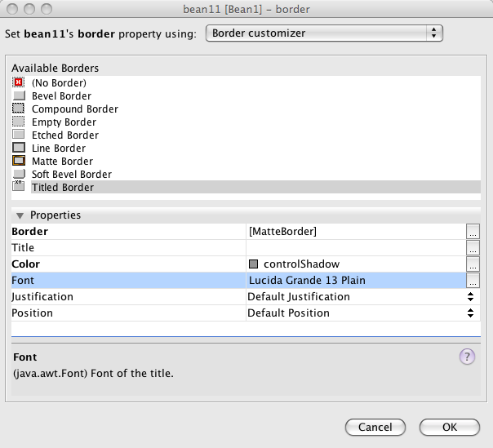Click the No Border red X icon
The height and width of the screenshot is (448, 493).
[19, 82]
